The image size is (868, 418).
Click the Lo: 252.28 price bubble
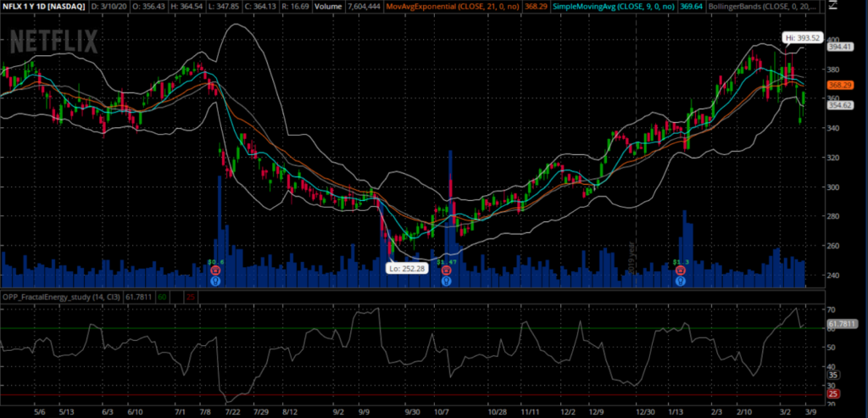406,269
